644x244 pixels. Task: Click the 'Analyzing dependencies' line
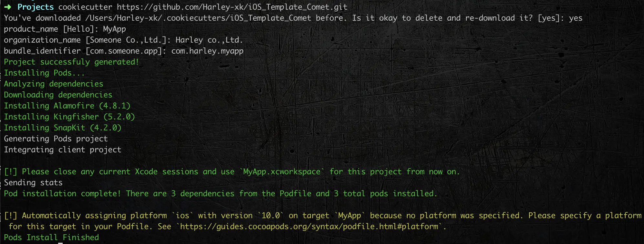pyautogui.click(x=54, y=84)
